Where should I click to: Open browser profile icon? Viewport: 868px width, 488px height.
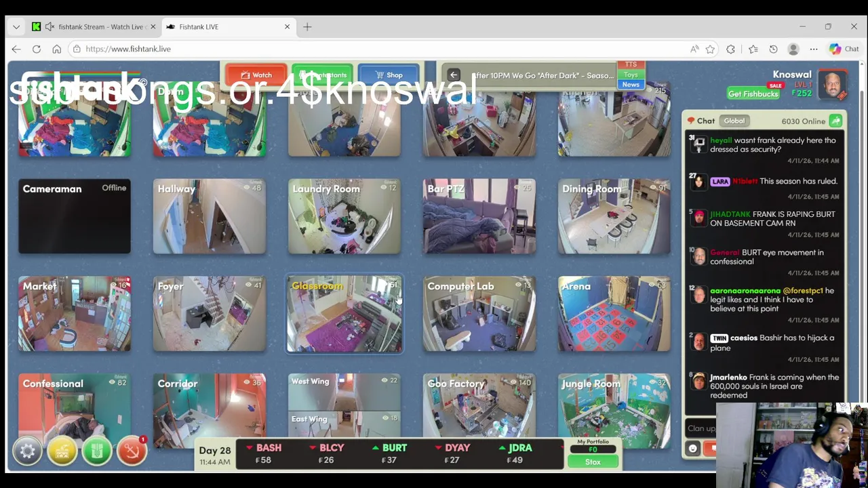pyautogui.click(x=793, y=49)
